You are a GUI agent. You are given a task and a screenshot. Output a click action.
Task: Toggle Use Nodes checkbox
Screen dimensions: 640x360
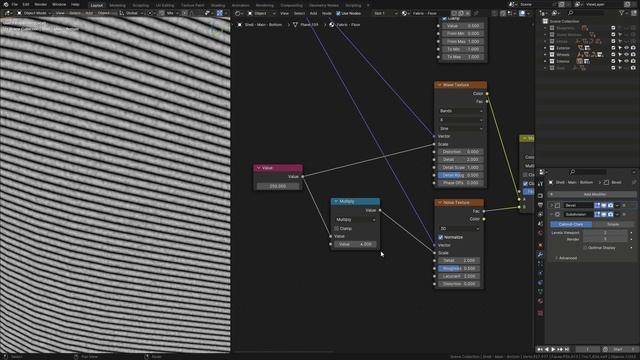coord(338,13)
